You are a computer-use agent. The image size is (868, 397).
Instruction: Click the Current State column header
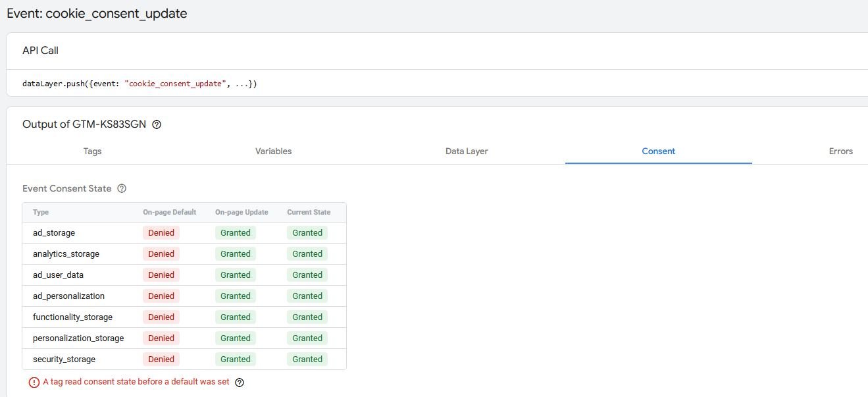click(309, 212)
